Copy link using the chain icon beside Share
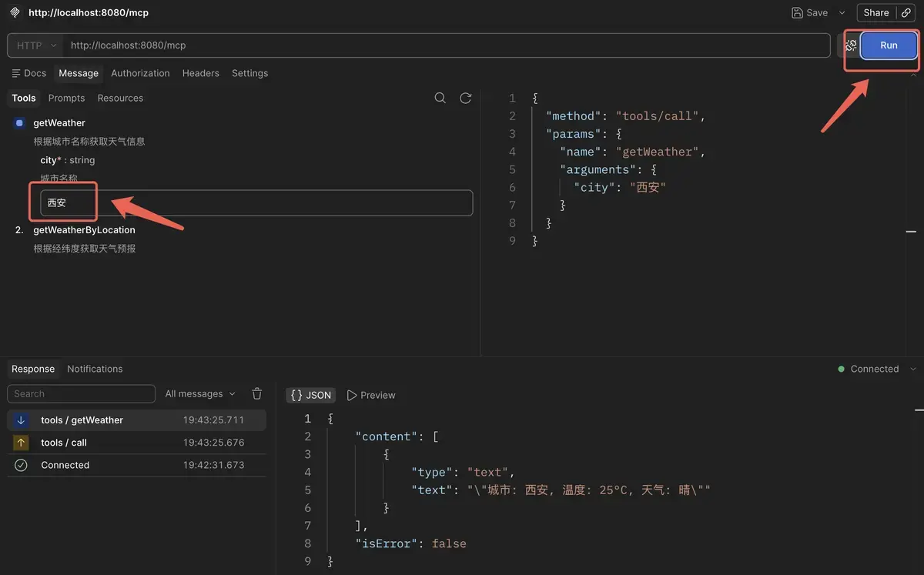Screen dimensions: 924x575 [x=906, y=12]
